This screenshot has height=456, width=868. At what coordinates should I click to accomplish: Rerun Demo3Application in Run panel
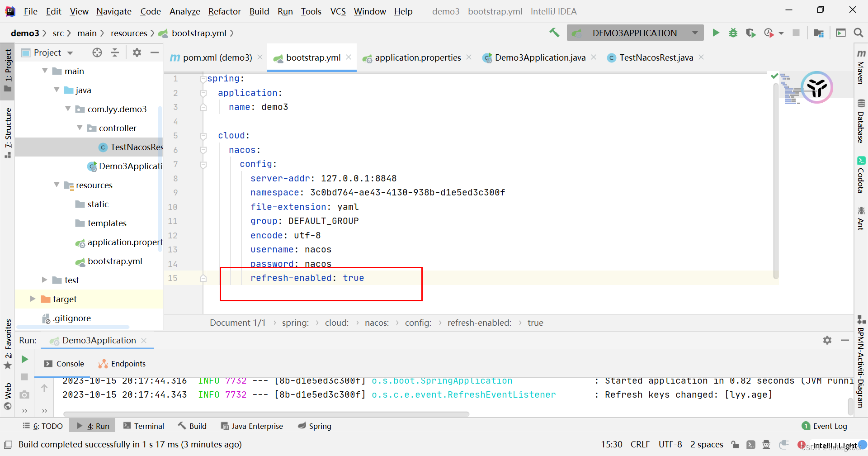[25, 359]
